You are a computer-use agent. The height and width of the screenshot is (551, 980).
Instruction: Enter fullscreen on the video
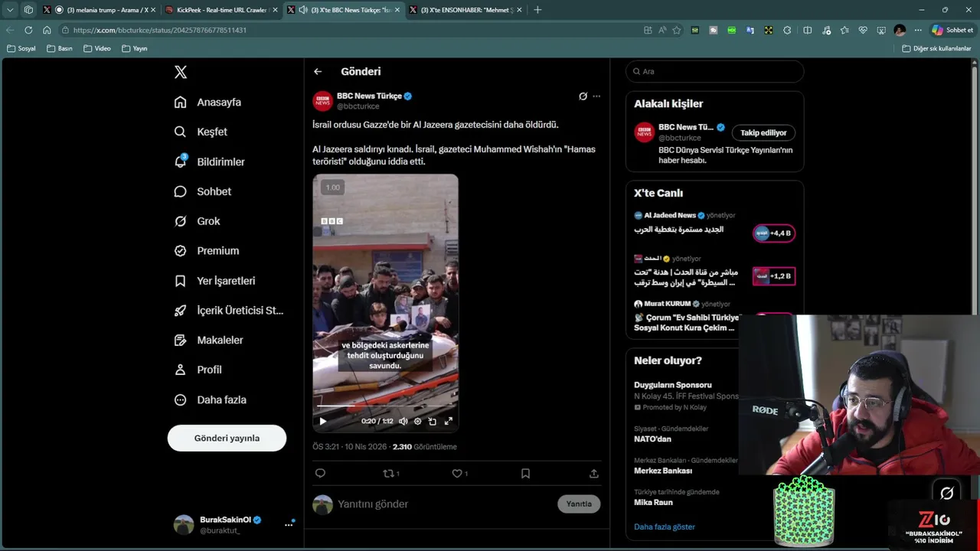point(449,421)
